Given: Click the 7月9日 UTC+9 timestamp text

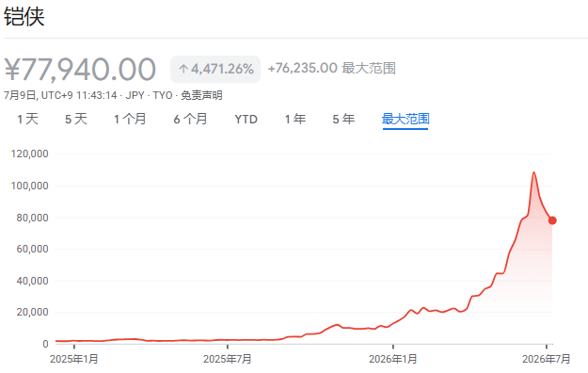Looking at the screenshot, I should click(x=60, y=95).
